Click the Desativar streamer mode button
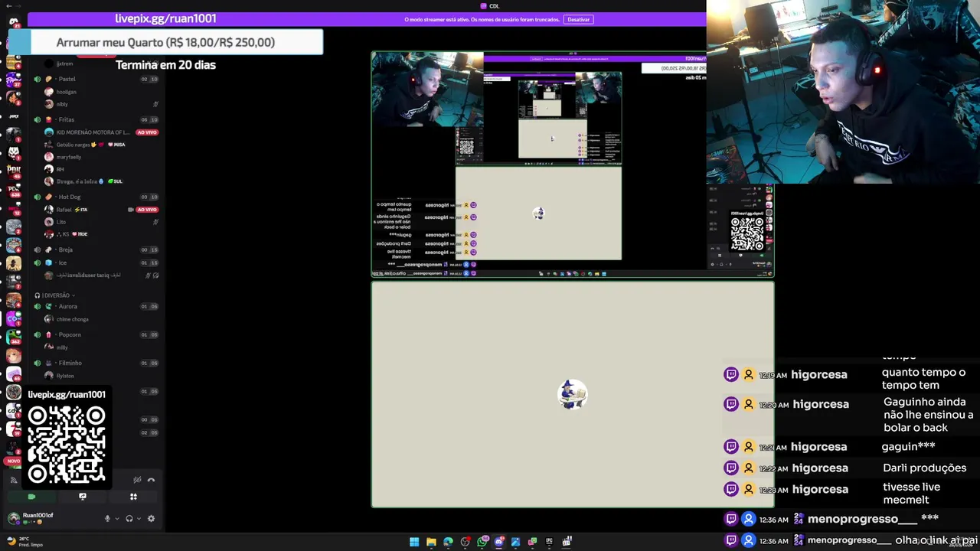This screenshot has height=551, width=980. [579, 19]
